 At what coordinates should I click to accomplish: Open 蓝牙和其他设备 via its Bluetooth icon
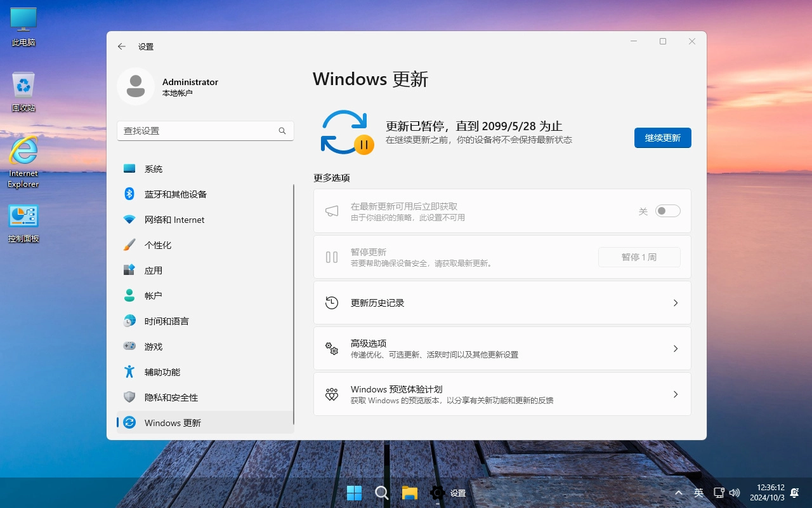129,194
